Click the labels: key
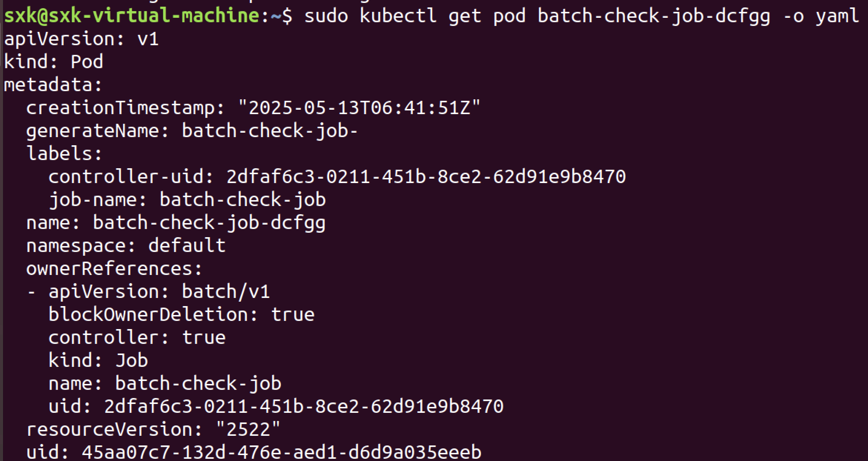Image resolution: width=868 pixels, height=461 pixels. pyautogui.click(x=64, y=154)
